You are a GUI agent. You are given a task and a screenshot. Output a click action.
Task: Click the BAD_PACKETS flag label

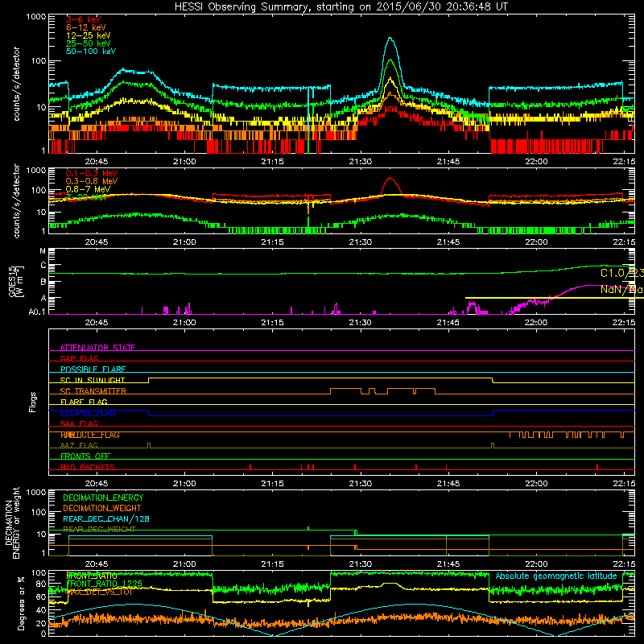(x=88, y=467)
